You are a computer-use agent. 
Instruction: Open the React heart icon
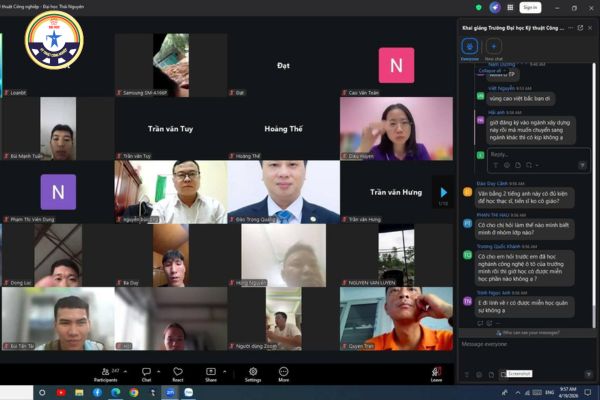(x=178, y=374)
